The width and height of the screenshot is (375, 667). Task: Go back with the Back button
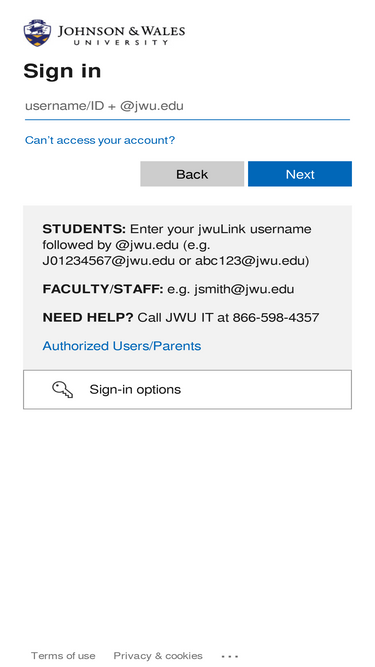point(192,174)
